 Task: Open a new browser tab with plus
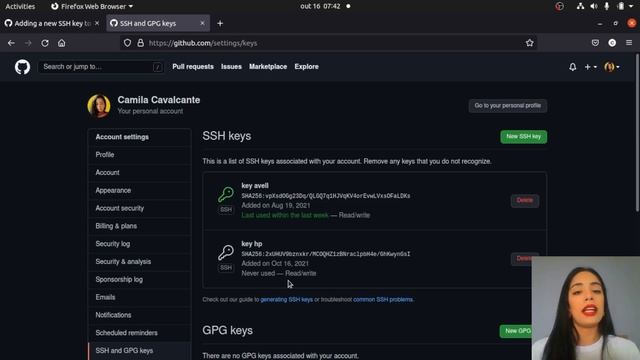coord(220,23)
